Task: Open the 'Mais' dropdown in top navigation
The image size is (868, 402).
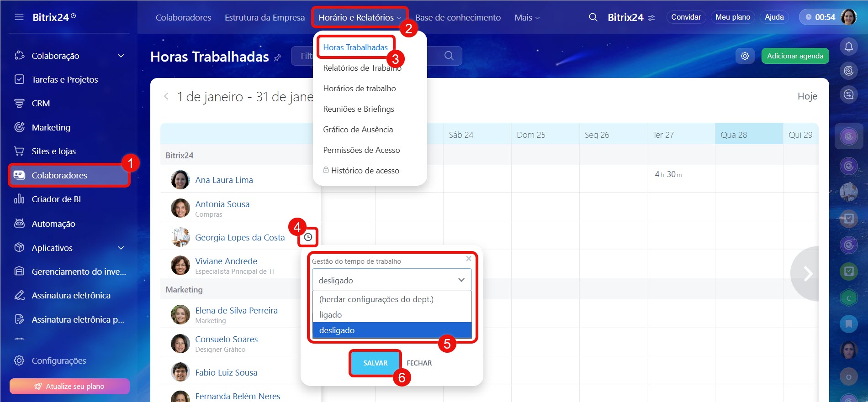Action: (x=527, y=18)
